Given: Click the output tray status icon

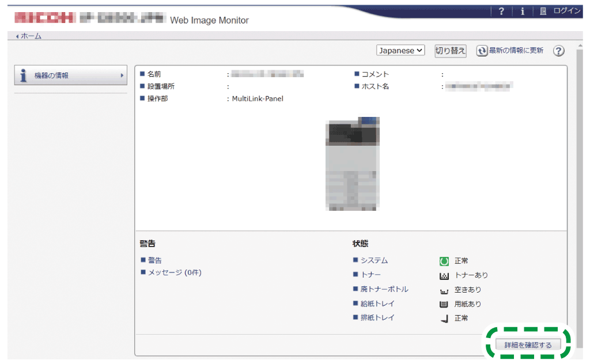Looking at the screenshot, I should tap(443, 318).
